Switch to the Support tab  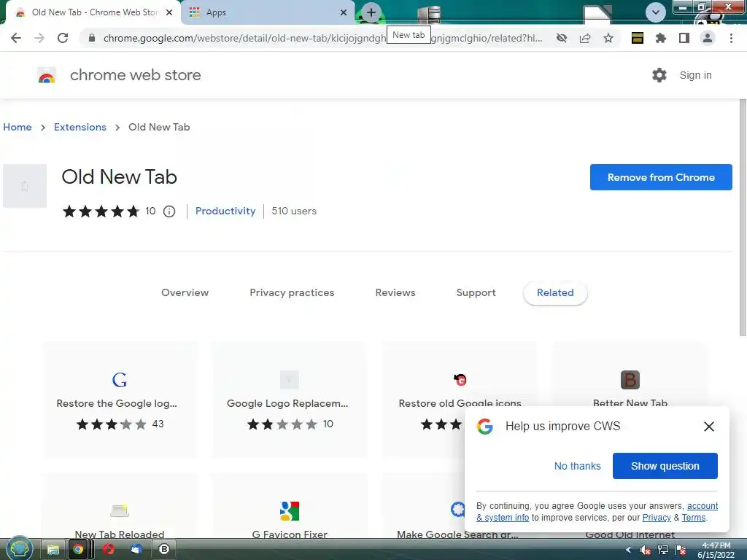pos(476,293)
